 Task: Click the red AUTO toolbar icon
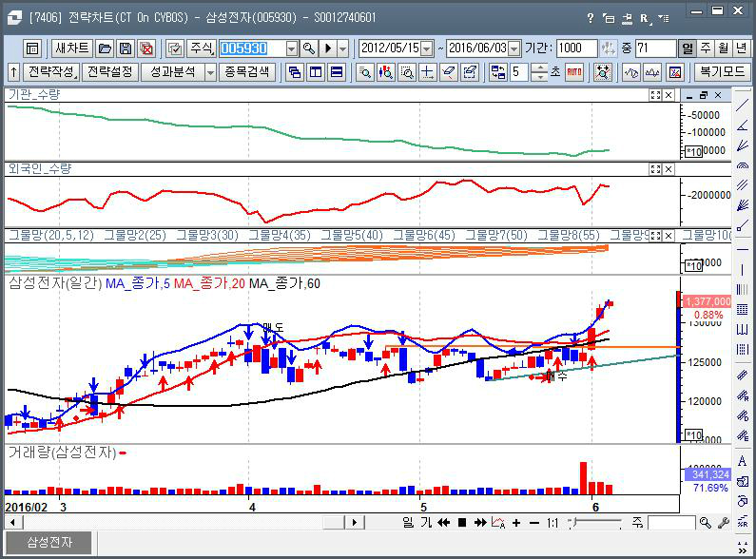574,72
